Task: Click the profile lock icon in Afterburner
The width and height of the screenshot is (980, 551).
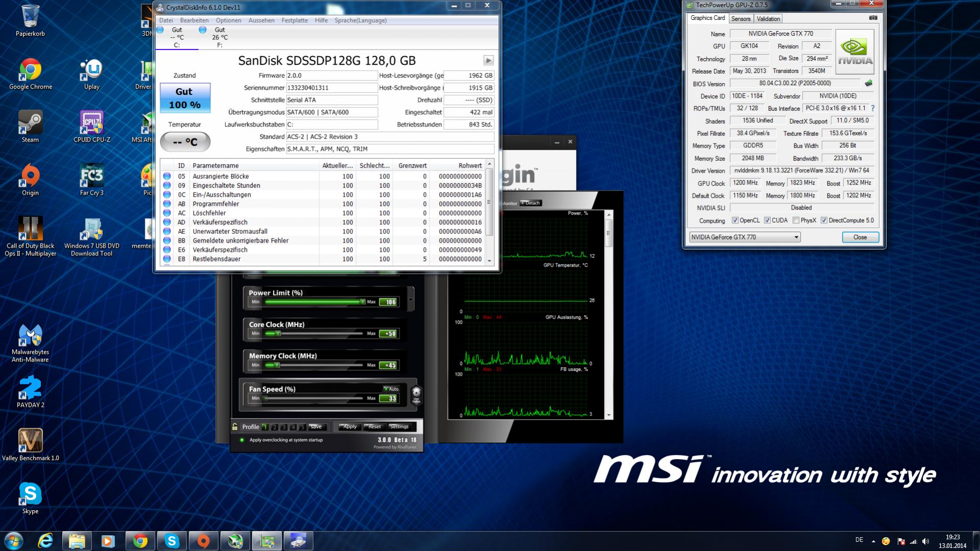Action: pyautogui.click(x=235, y=426)
